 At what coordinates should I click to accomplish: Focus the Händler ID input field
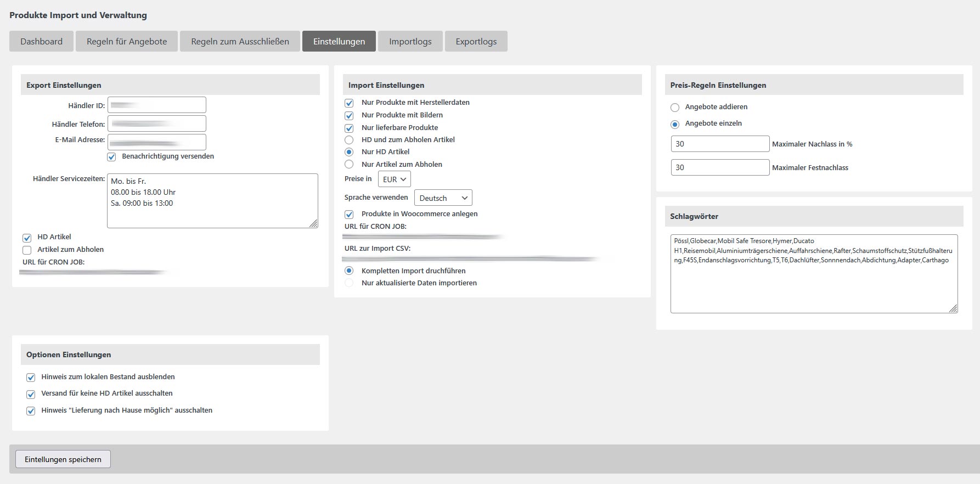click(x=157, y=105)
